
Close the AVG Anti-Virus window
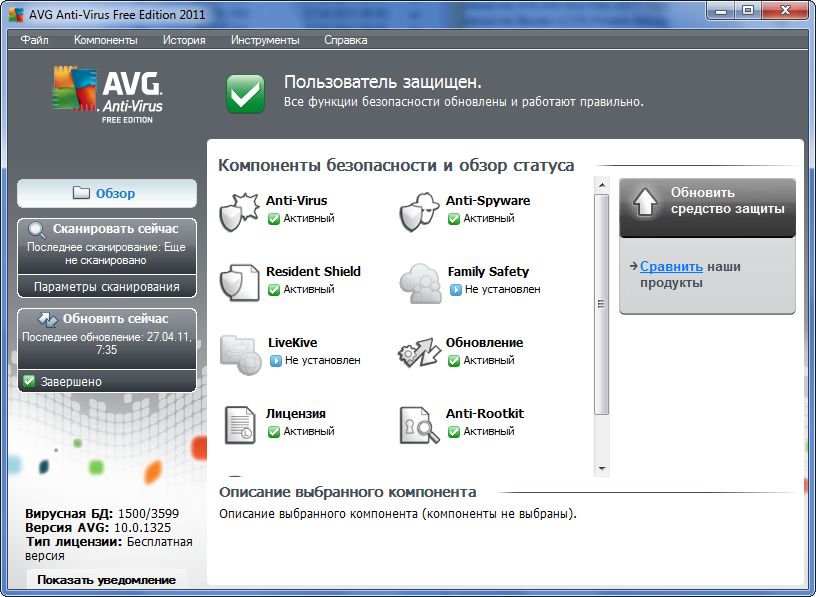point(786,11)
